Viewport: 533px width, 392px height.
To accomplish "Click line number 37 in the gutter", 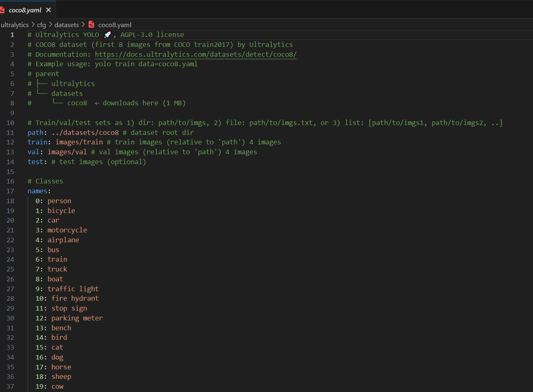I will [10, 387].
